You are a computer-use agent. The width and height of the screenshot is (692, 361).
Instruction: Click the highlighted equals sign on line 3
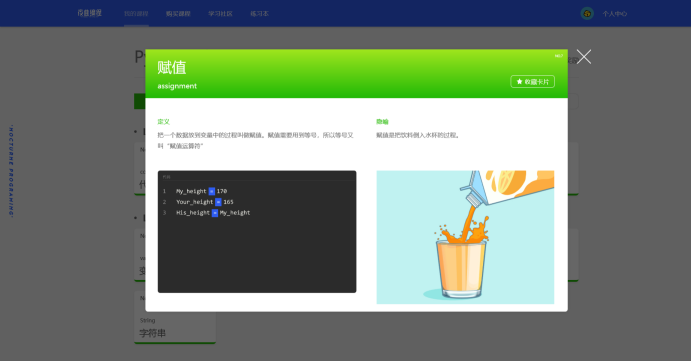(215, 213)
